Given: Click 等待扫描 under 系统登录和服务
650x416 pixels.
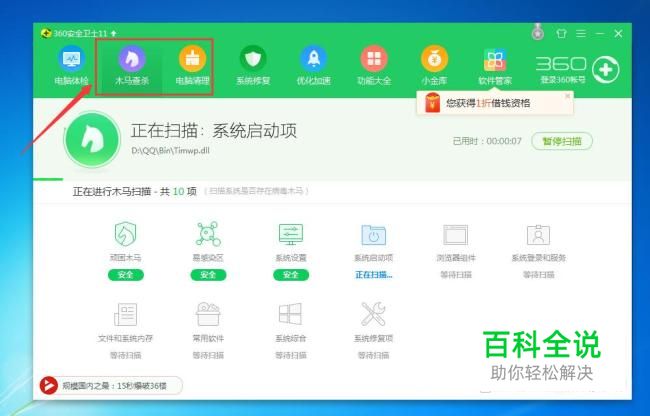Looking at the screenshot, I should click(x=538, y=275).
